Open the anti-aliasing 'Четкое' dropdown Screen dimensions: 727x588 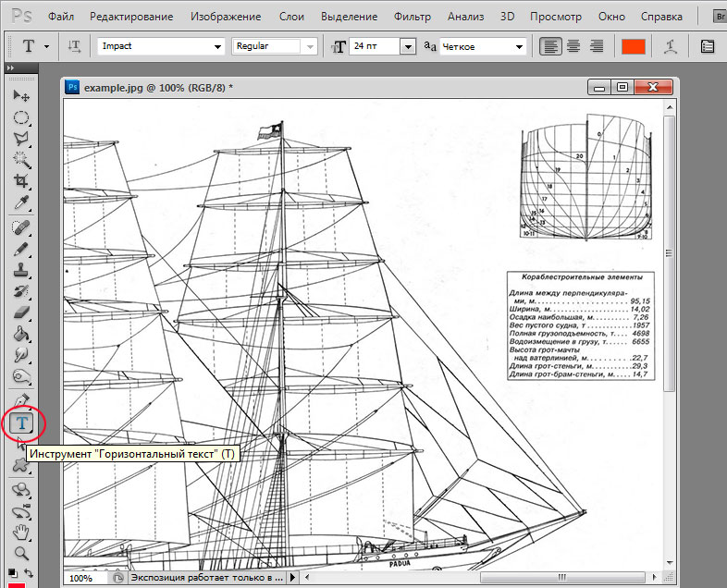click(520, 46)
